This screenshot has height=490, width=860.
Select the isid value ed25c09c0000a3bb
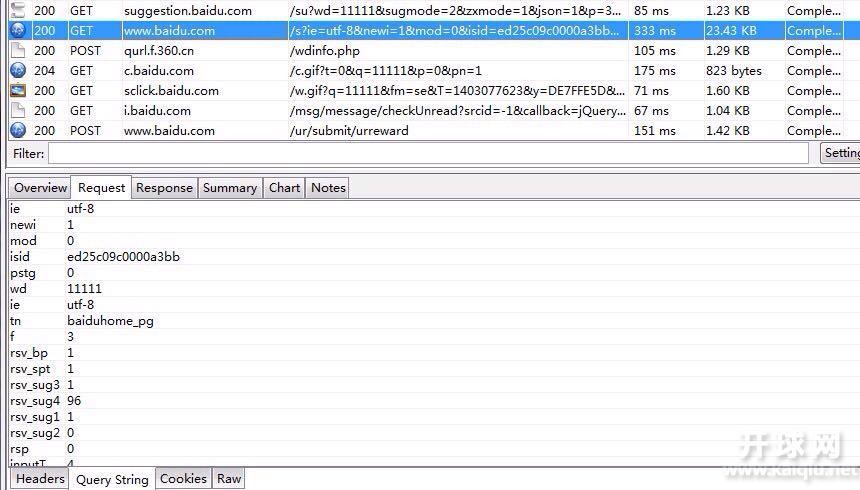pyautogui.click(x=123, y=256)
